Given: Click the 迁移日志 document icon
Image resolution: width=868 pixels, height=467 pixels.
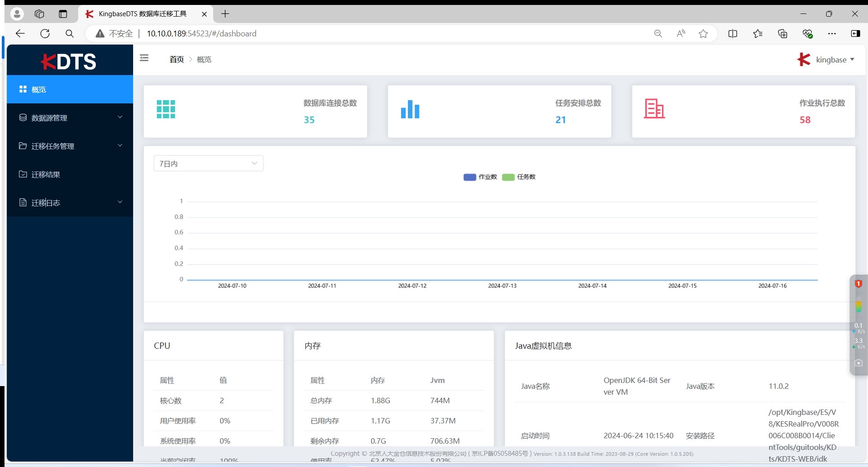Looking at the screenshot, I should 23,202.
